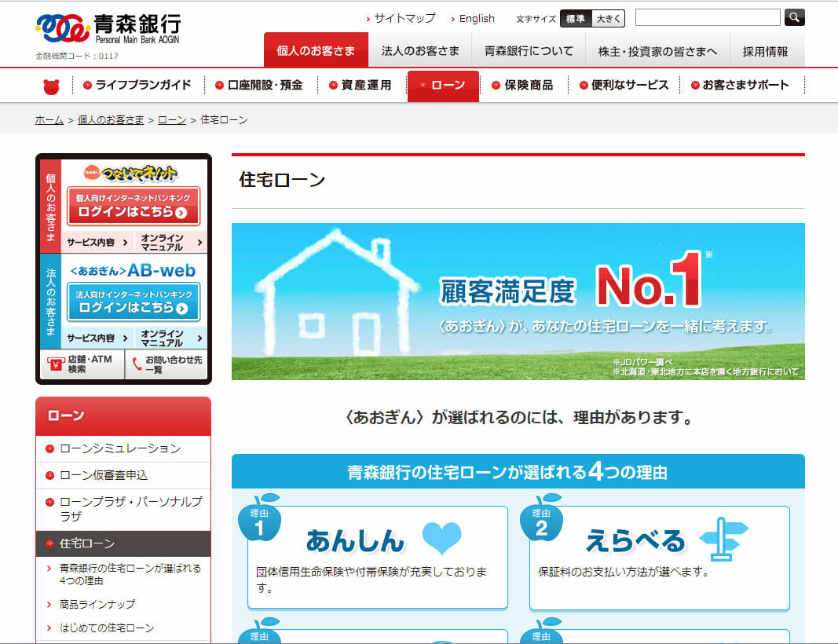Set text size to 大きく
The height and width of the screenshot is (644, 838).
tap(608, 19)
